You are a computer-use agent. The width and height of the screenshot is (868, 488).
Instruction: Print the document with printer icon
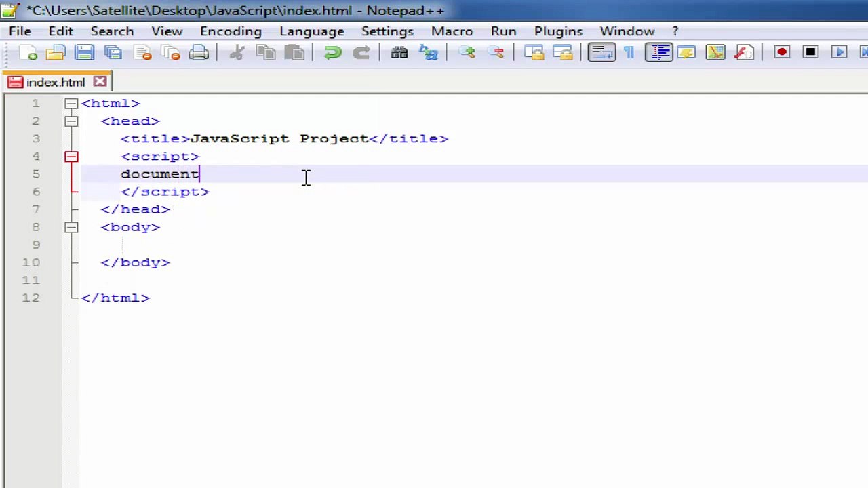199,53
